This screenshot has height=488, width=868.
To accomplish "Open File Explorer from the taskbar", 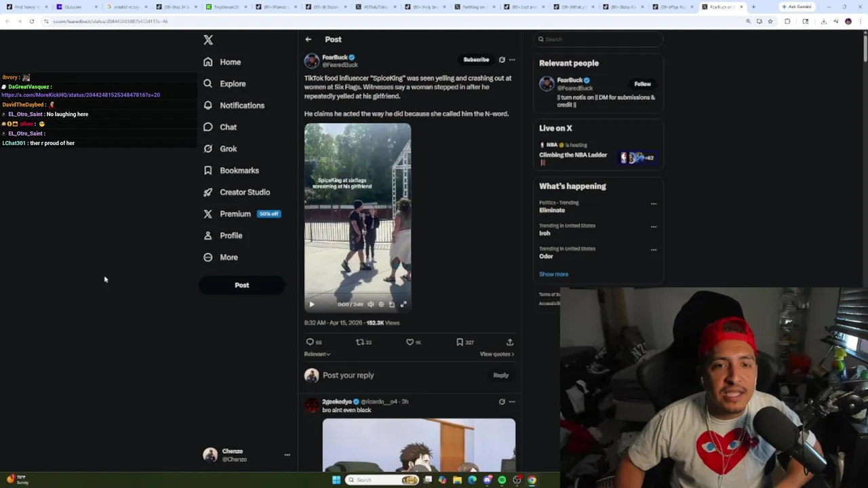I will pyautogui.click(x=457, y=480).
